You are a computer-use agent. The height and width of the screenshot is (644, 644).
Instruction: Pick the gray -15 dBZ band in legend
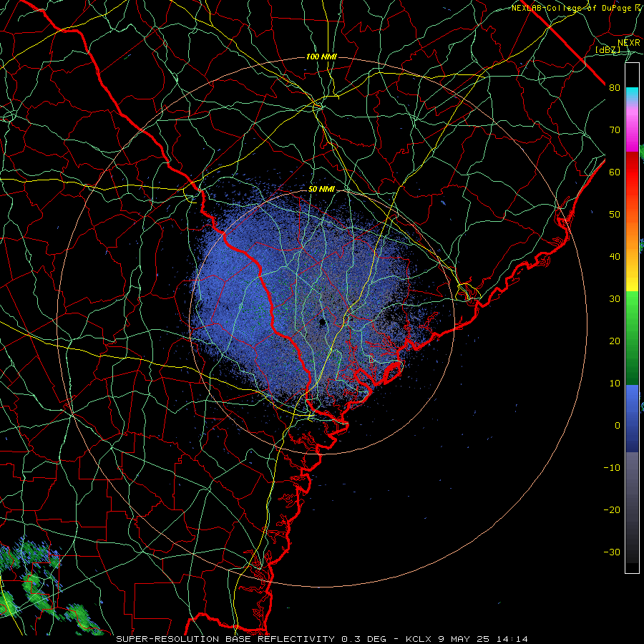[x=632, y=488]
